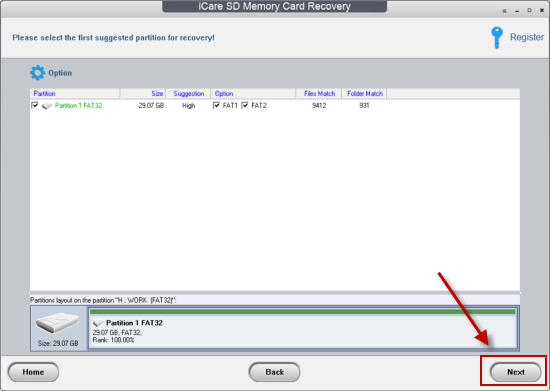
Task: Select the Partition 1 FAT32 layout block
Action: point(303,328)
